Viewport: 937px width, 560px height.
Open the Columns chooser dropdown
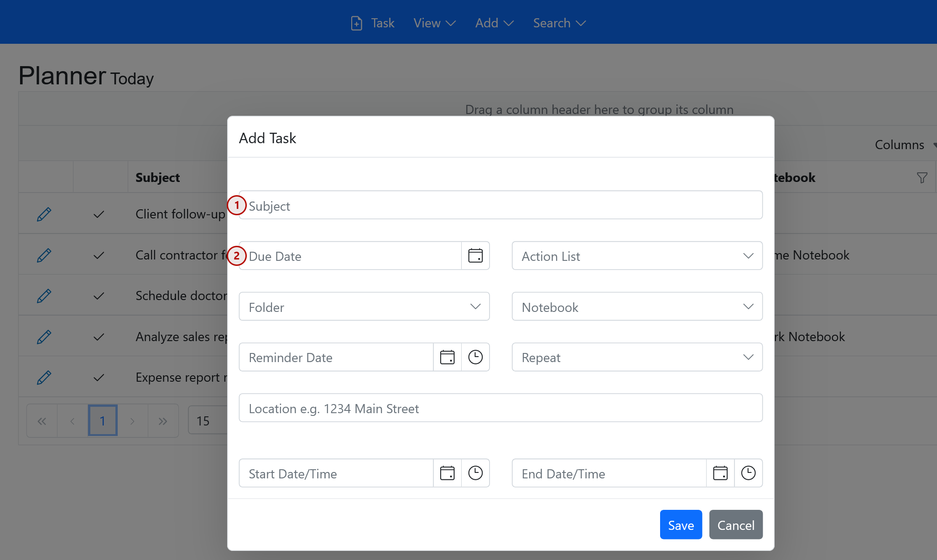coord(905,145)
